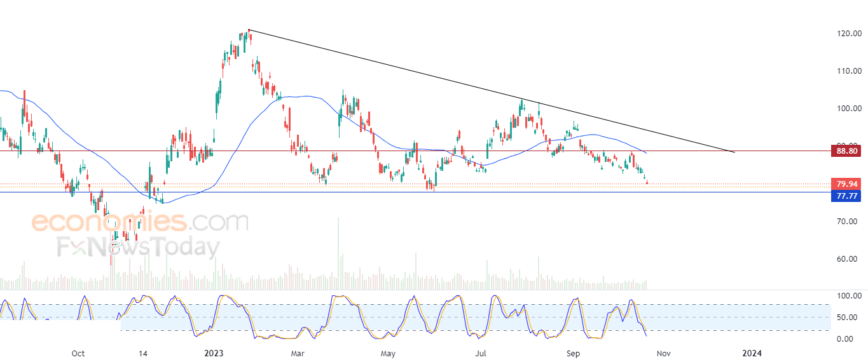
Task: Click the blue 77.77 price tag
Action: (846, 196)
